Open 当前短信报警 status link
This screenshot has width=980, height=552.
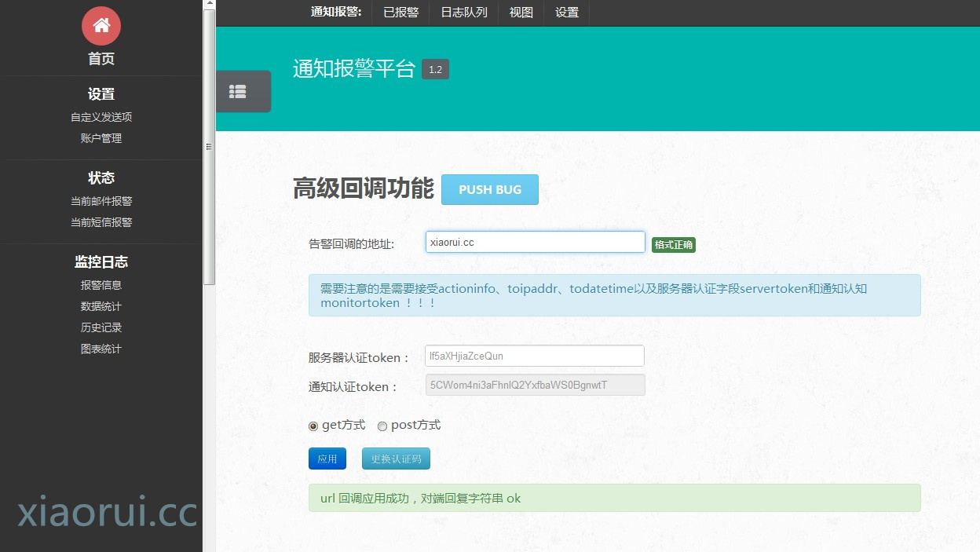101,222
